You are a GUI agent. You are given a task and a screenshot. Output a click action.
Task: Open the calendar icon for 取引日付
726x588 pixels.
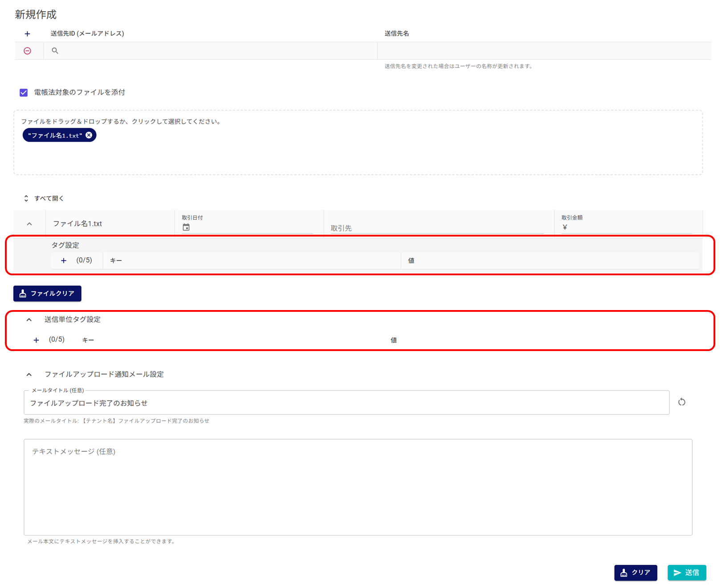(x=186, y=227)
